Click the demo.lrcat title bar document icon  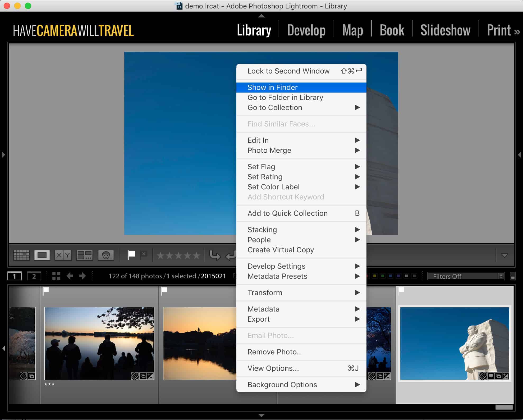179,6
